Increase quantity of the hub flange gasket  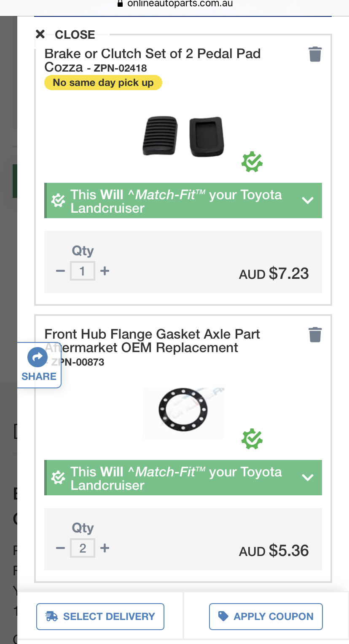[105, 548]
